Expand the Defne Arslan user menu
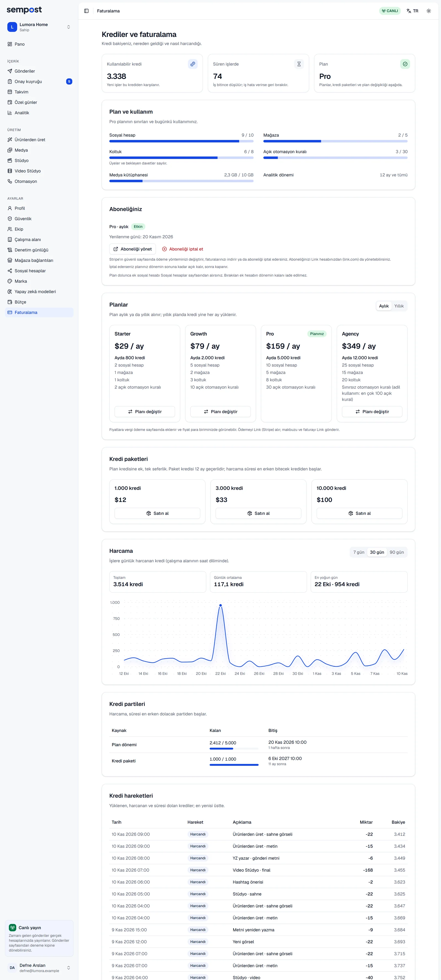This screenshot has width=441, height=980. click(39, 967)
